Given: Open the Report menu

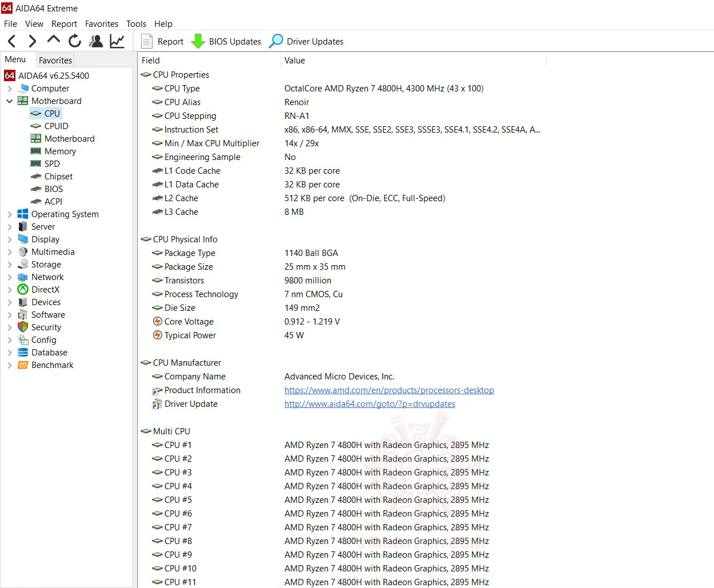Looking at the screenshot, I should 64,24.
